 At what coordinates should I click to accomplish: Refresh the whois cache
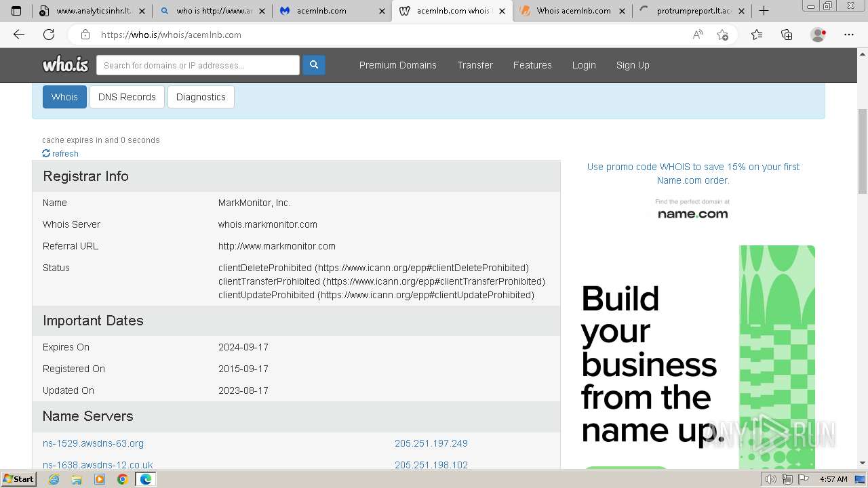coord(60,154)
